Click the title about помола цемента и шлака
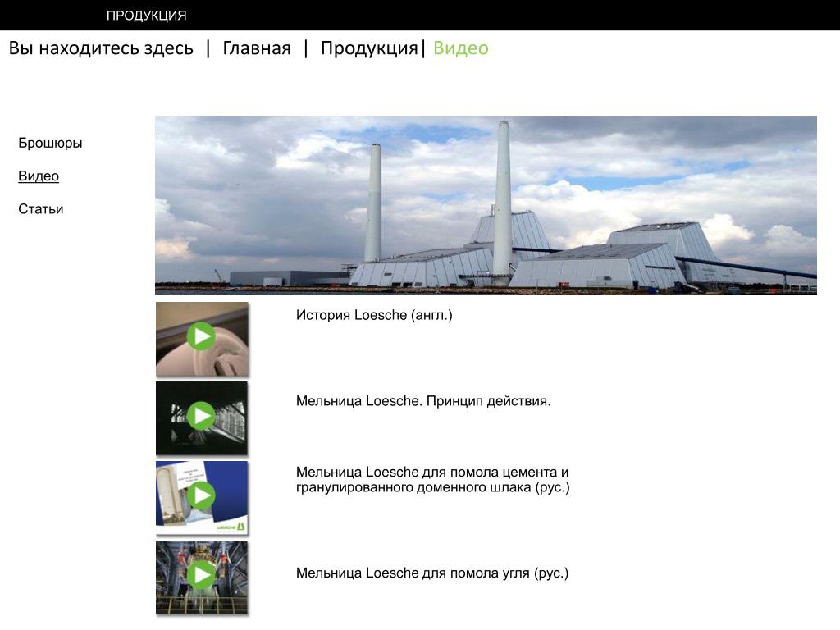The height and width of the screenshot is (630, 840). (x=433, y=479)
